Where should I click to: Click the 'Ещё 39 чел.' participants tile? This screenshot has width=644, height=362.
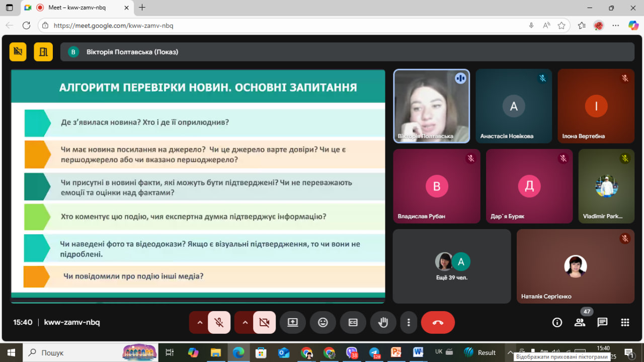coord(451,266)
